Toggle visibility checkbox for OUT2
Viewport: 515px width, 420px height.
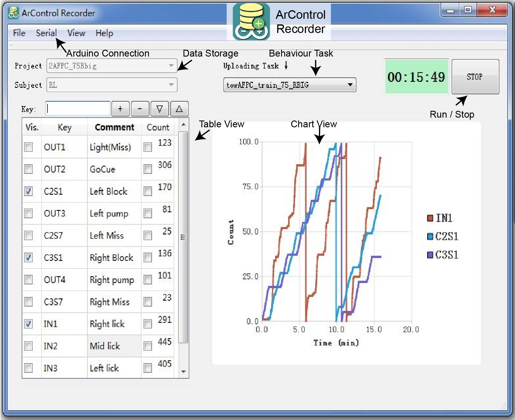click(x=28, y=169)
